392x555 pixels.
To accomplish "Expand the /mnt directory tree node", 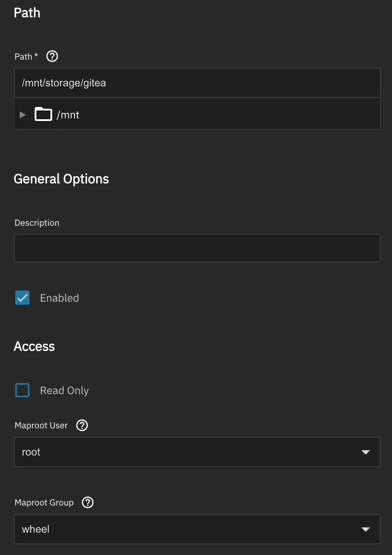I will pyautogui.click(x=22, y=114).
